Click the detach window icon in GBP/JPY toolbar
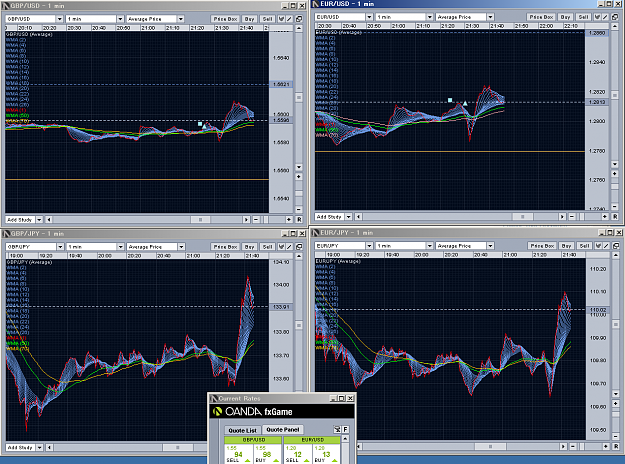 pyautogui.click(x=299, y=247)
